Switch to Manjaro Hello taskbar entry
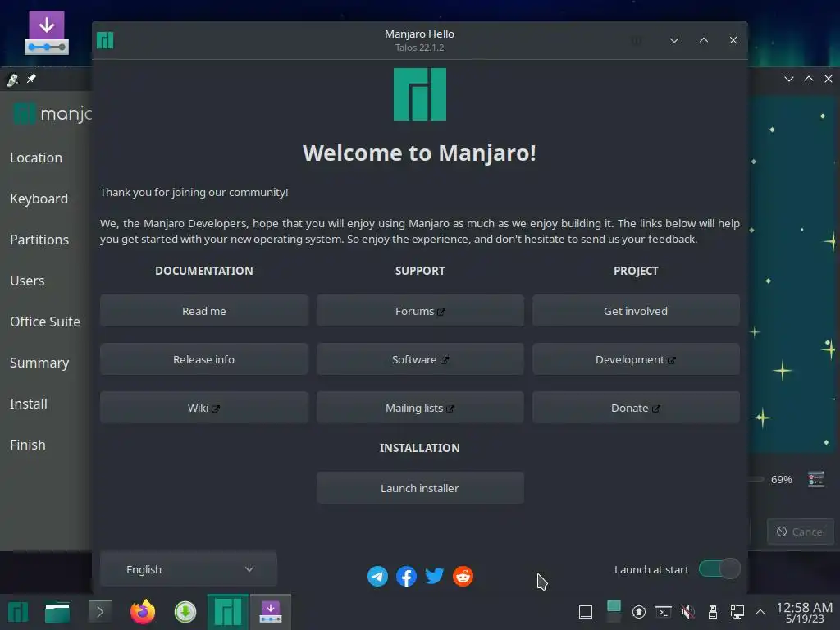Screen dimensions: 840x630 [x=228, y=612]
